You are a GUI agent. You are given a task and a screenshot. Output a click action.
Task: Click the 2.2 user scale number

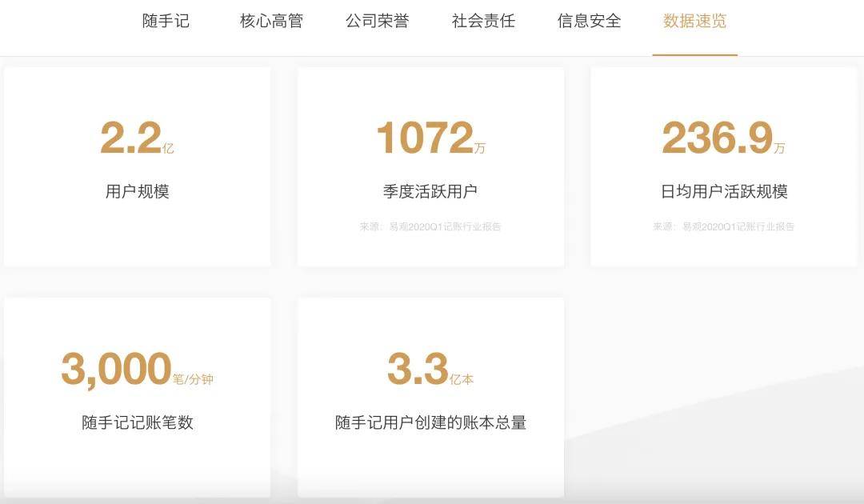(x=130, y=138)
